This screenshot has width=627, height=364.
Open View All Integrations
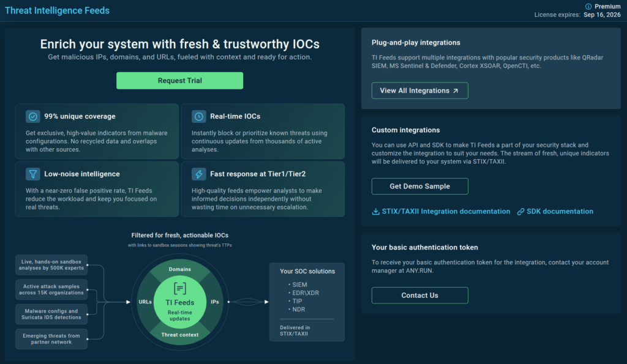point(419,91)
